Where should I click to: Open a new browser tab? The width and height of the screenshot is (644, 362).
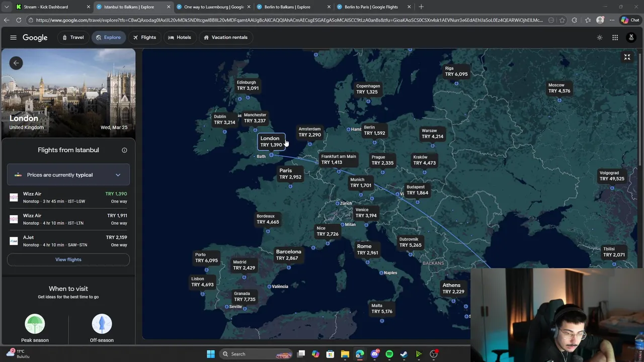(x=421, y=7)
